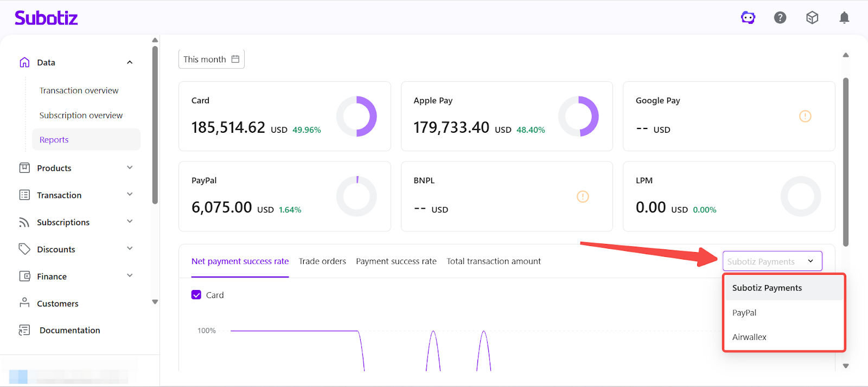
Task: Collapse the Data section chevron
Action: 130,62
